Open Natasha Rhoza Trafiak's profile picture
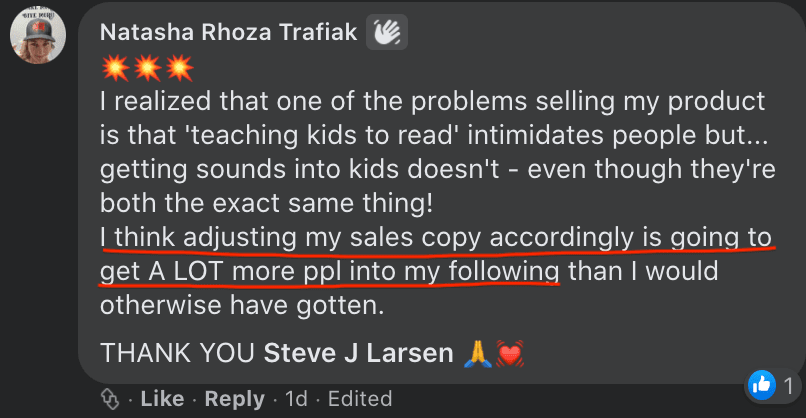The height and width of the screenshot is (418, 806). [38, 38]
